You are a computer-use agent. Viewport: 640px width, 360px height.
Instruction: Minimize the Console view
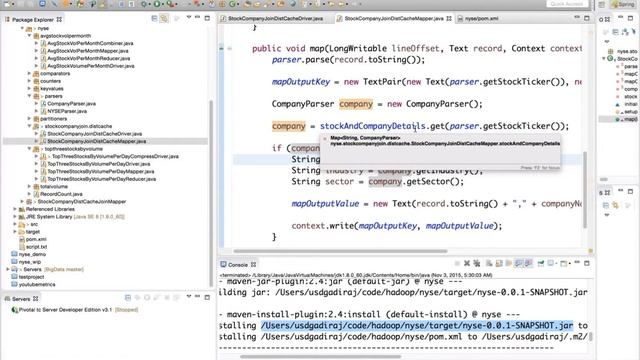click(x=577, y=263)
